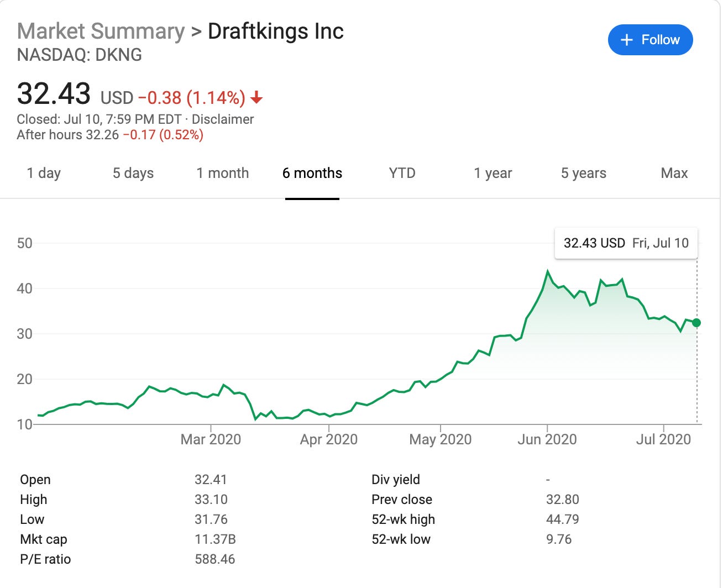Screen dimensions: 723x588
Task: Click the red down arrow price indicator
Action: point(256,98)
